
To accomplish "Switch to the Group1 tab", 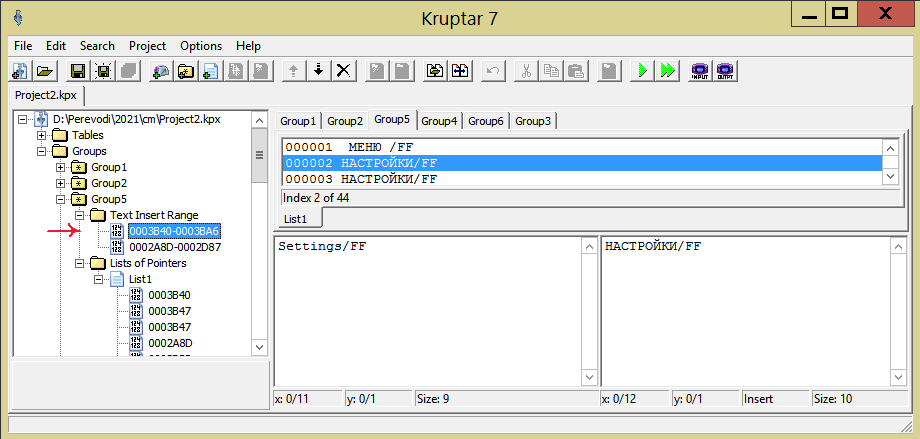I will pyautogui.click(x=298, y=121).
